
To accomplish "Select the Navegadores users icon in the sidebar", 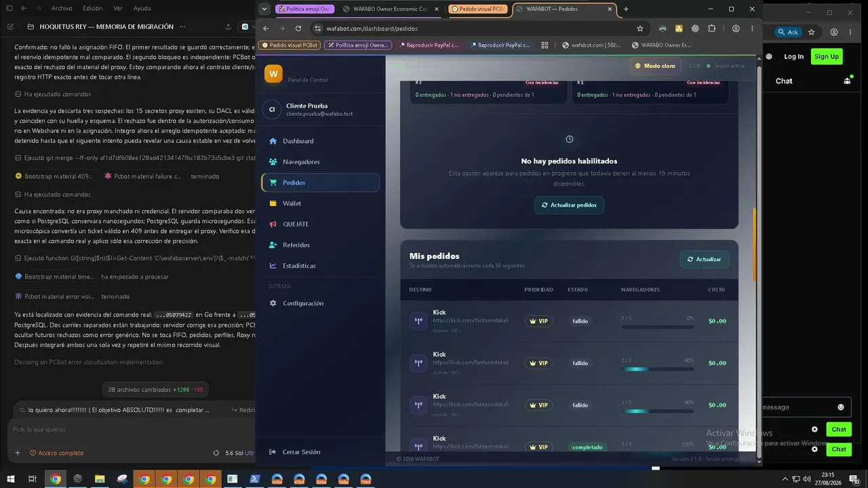I will point(273,162).
